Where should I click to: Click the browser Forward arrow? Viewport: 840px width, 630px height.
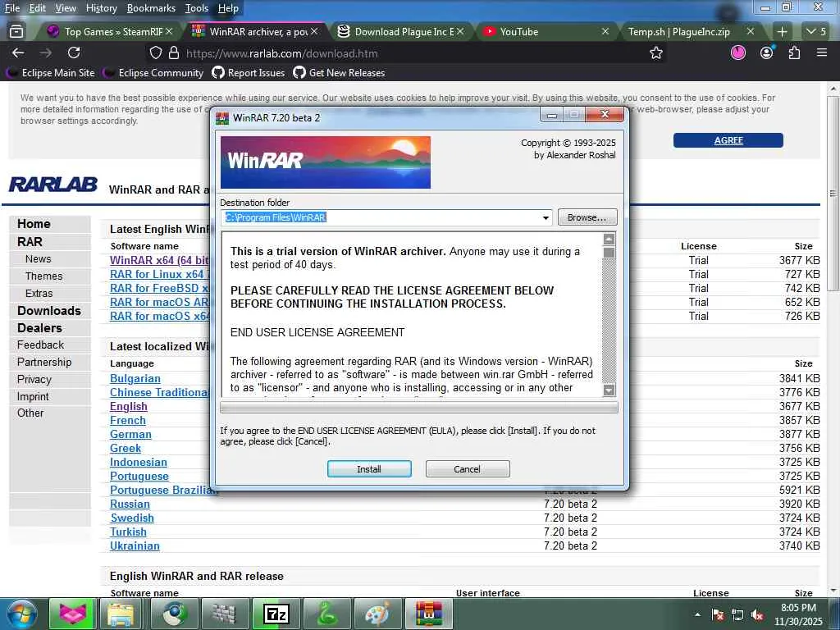tap(46, 52)
